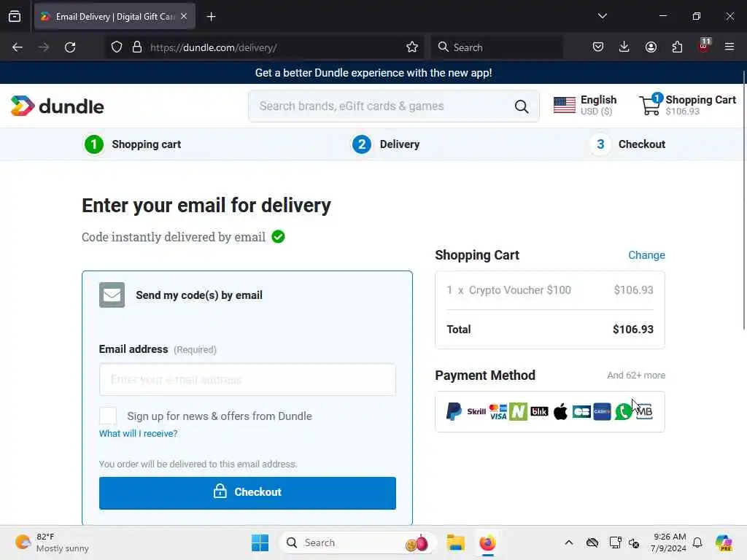Viewport: 747px width, 560px height.
Task: Open the Copilot icon in taskbar
Action: [724, 542]
